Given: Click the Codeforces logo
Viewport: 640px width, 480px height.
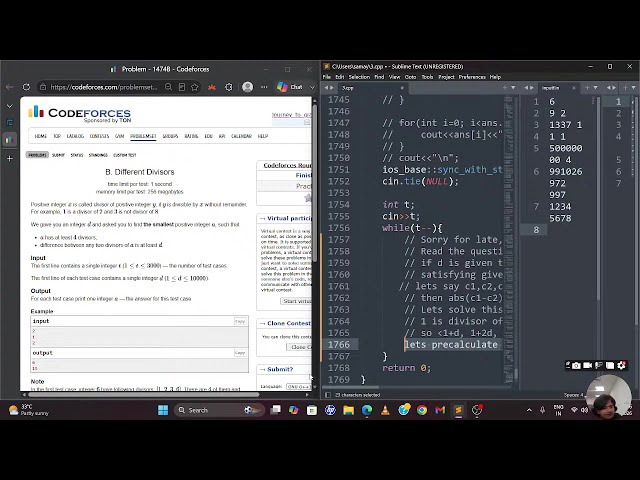Looking at the screenshot, I should coord(80,113).
